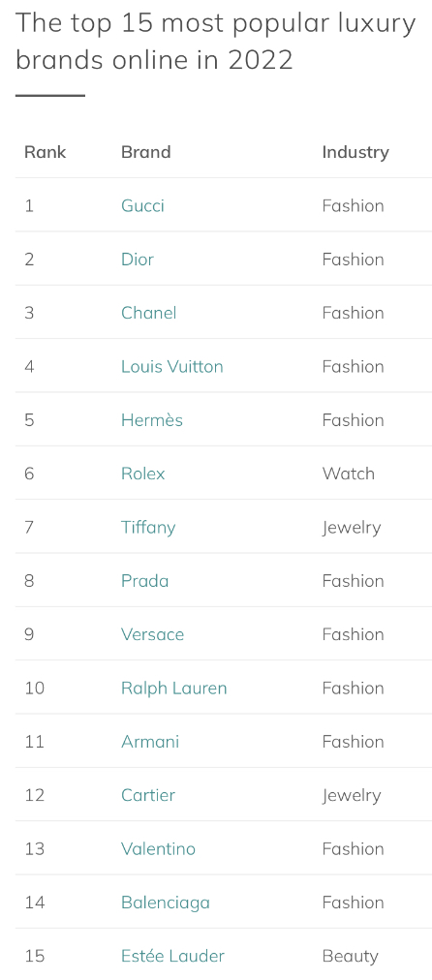Viewport: 432px width, 980px height.
Task: Click the Industry column header
Action: pos(355,152)
